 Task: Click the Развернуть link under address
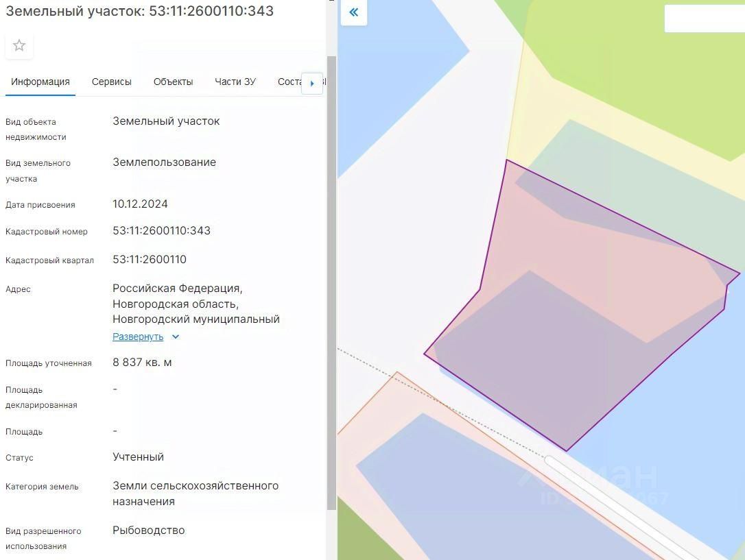pyautogui.click(x=138, y=337)
